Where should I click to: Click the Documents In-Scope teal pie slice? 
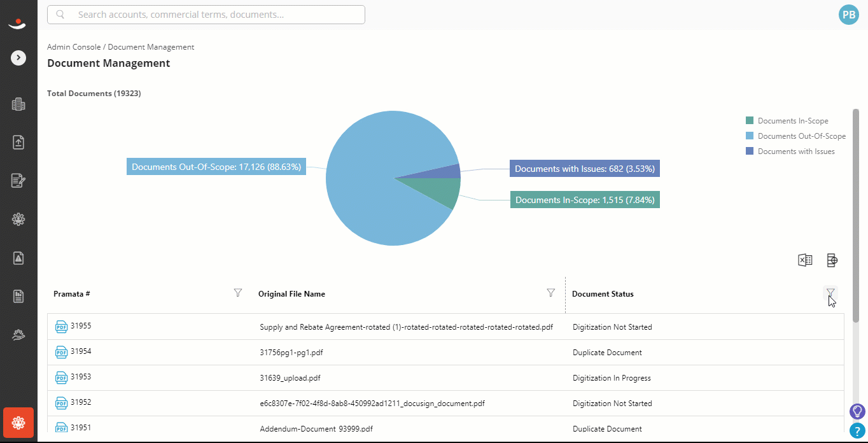pos(438,190)
